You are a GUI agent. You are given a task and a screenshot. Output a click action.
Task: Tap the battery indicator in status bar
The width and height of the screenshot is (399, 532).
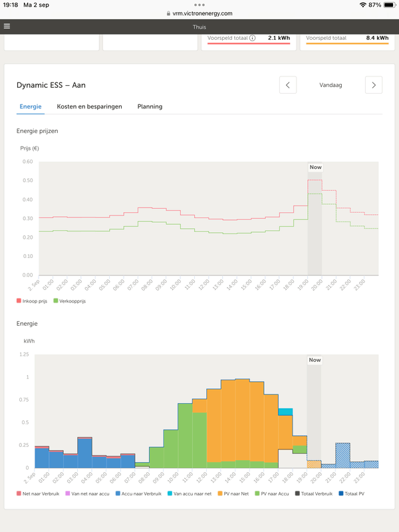(388, 5)
